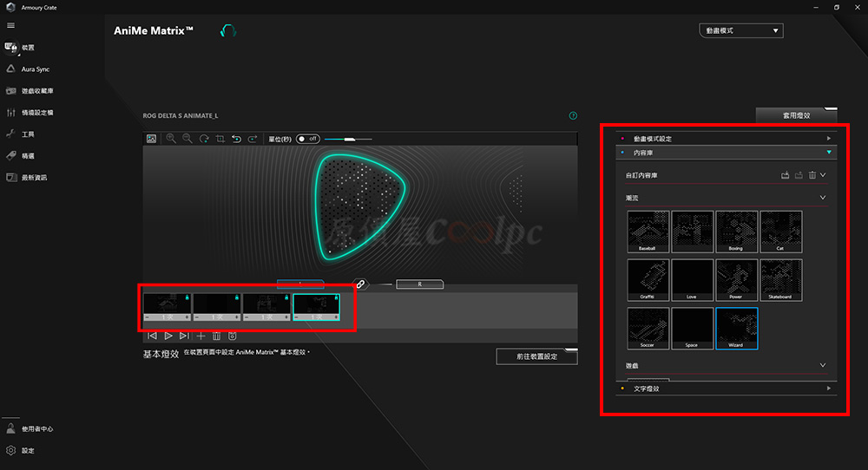
Task: Decrease repeat count on the highlighted frame
Action: (x=297, y=317)
